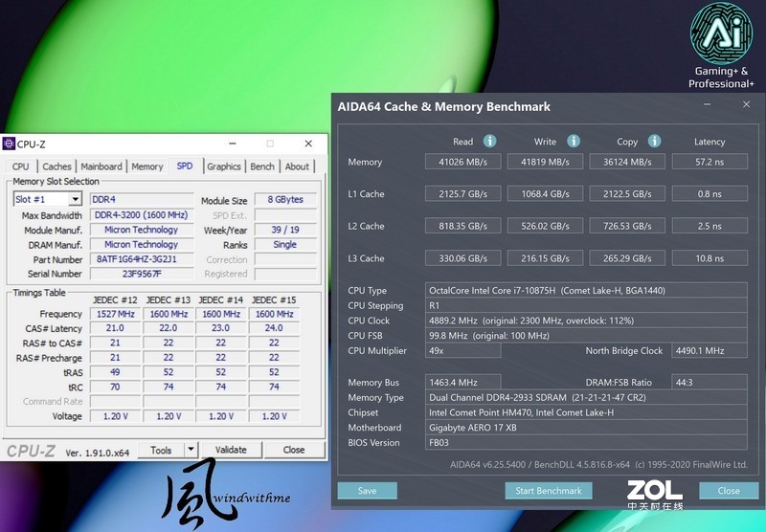Switch to the Caches tab
The height and width of the screenshot is (532, 766).
click(56, 166)
